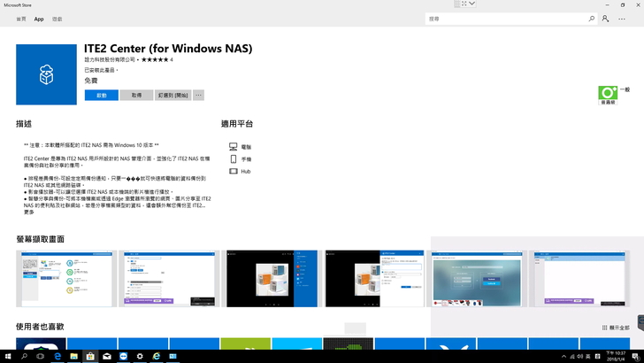Type in the Store search box
Image resolution: width=644 pixels, height=363 pixels.
[x=504, y=19]
